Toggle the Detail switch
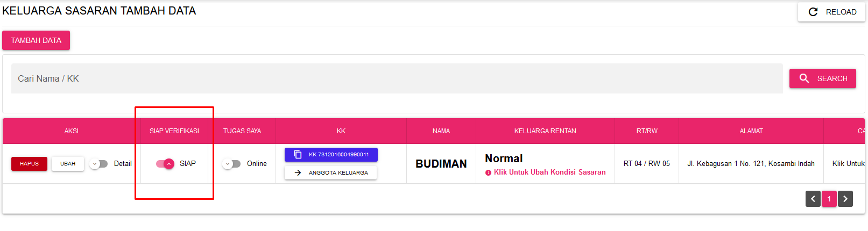The height and width of the screenshot is (231, 868). click(98, 164)
